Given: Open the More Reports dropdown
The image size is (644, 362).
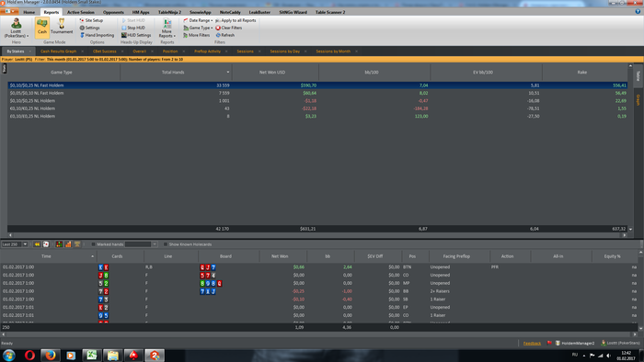Looking at the screenshot, I should click(167, 28).
